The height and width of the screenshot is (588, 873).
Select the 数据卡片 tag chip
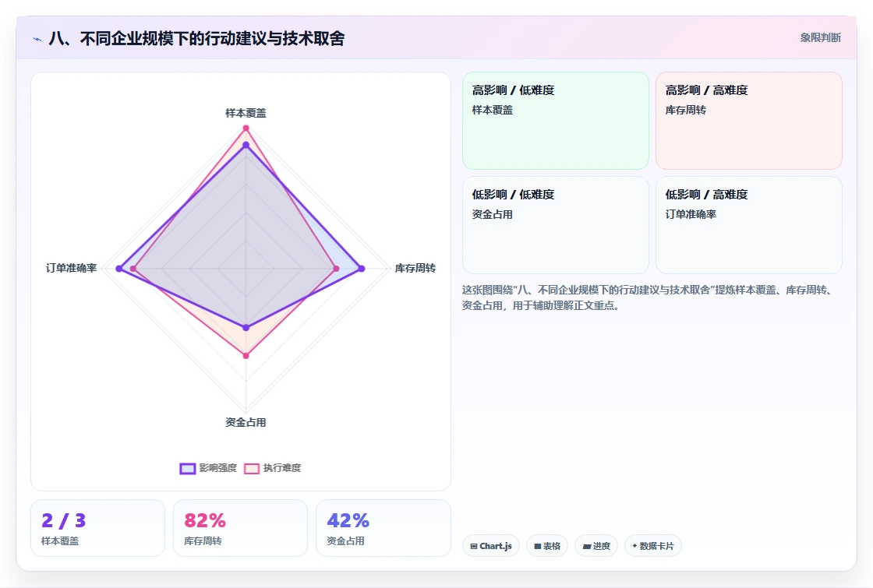point(653,546)
